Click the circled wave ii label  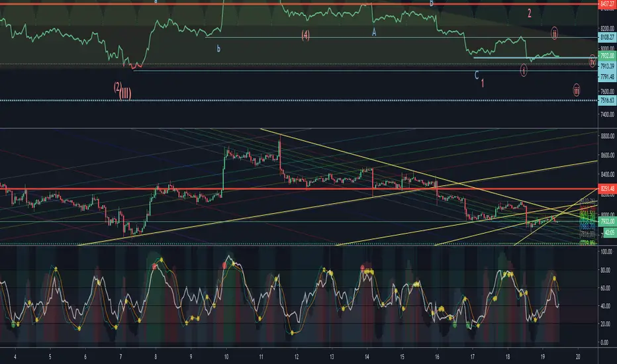point(555,32)
